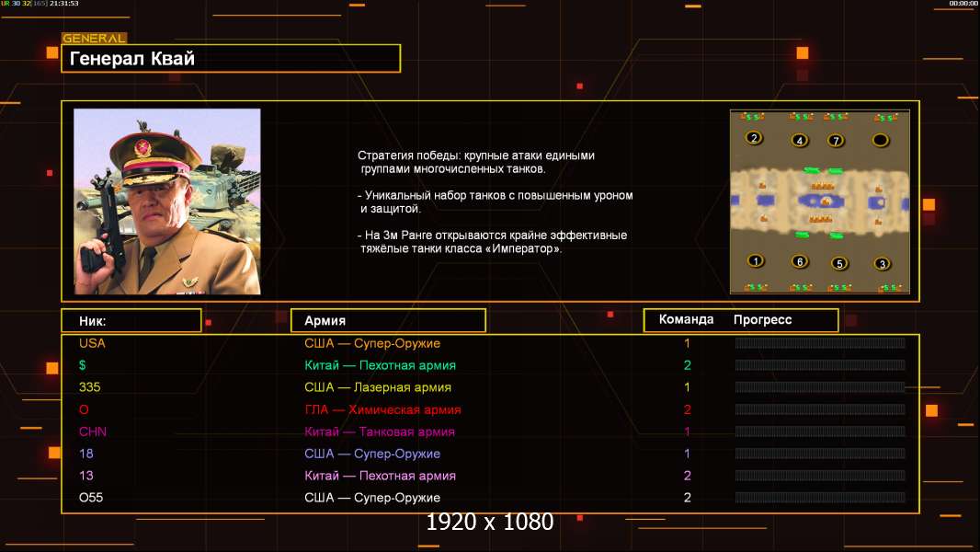Image resolution: width=980 pixels, height=552 pixels.
Task: Click США — Лазерная армия army text
Action: point(378,387)
